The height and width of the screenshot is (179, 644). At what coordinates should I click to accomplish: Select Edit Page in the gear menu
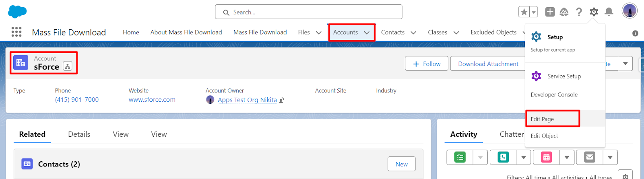pyautogui.click(x=565, y=119)
